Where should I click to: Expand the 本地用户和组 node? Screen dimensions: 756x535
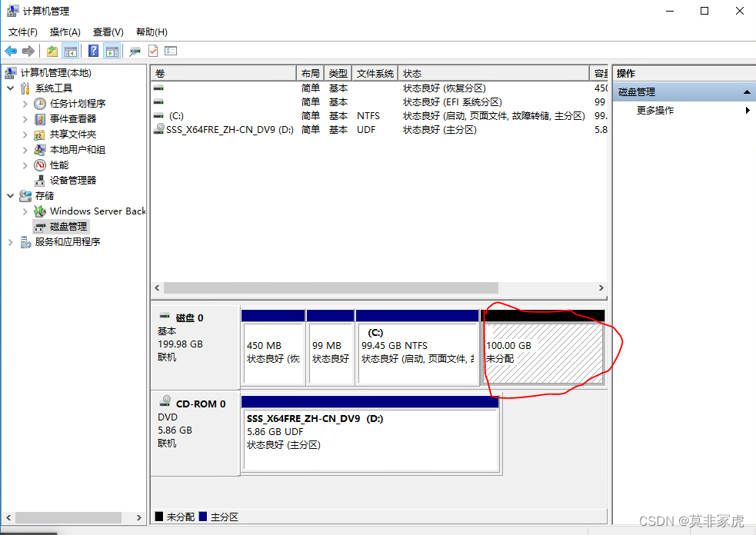click(25, 150)
